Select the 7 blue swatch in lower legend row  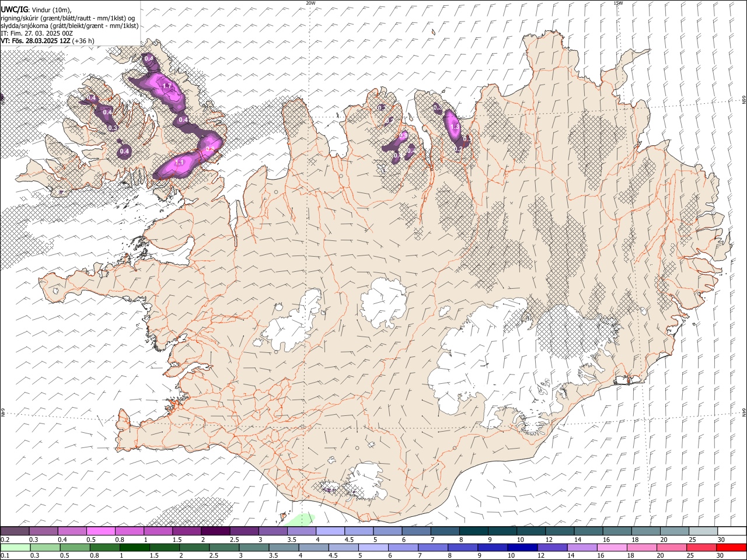point(433,547)
